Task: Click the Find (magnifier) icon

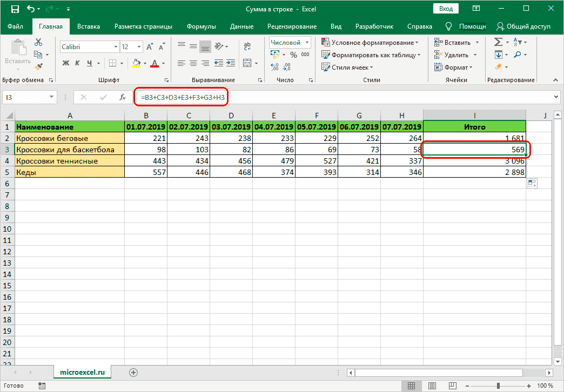Action: [517, 55]
